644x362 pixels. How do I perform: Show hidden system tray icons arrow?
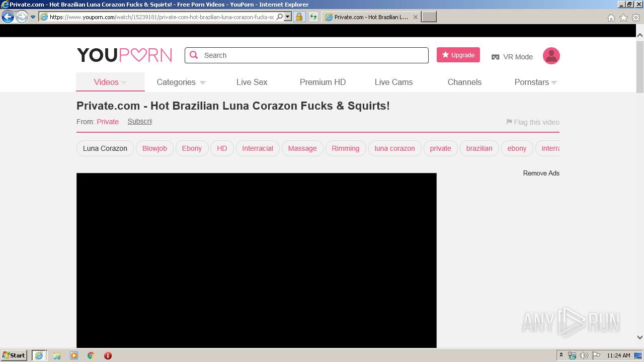[561, 355]
